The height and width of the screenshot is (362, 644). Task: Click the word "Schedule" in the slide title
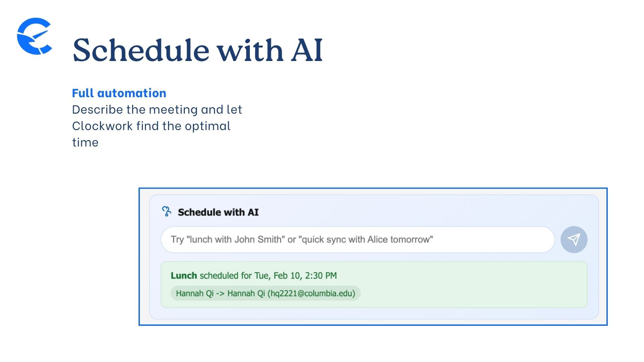coord(141,50)
